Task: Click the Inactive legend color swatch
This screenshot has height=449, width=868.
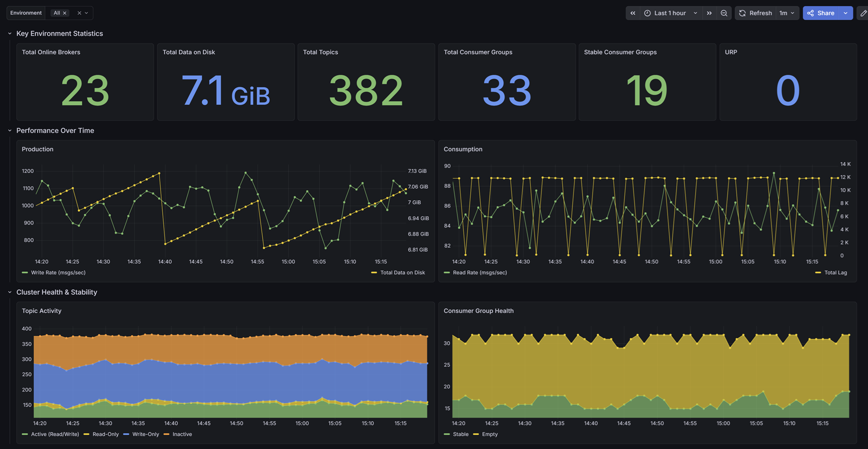Action: click(166, 434)
